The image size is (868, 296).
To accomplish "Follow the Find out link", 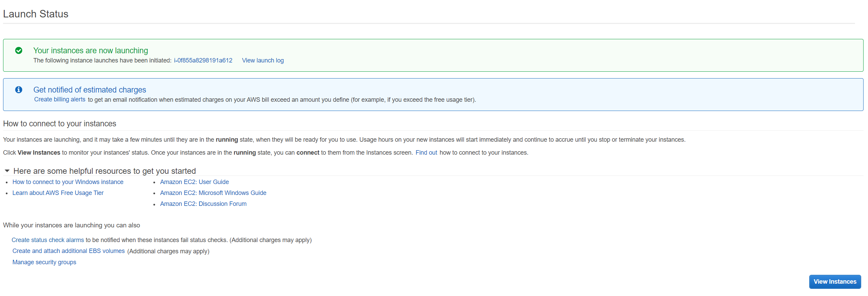I will click(x=426, y=153).
